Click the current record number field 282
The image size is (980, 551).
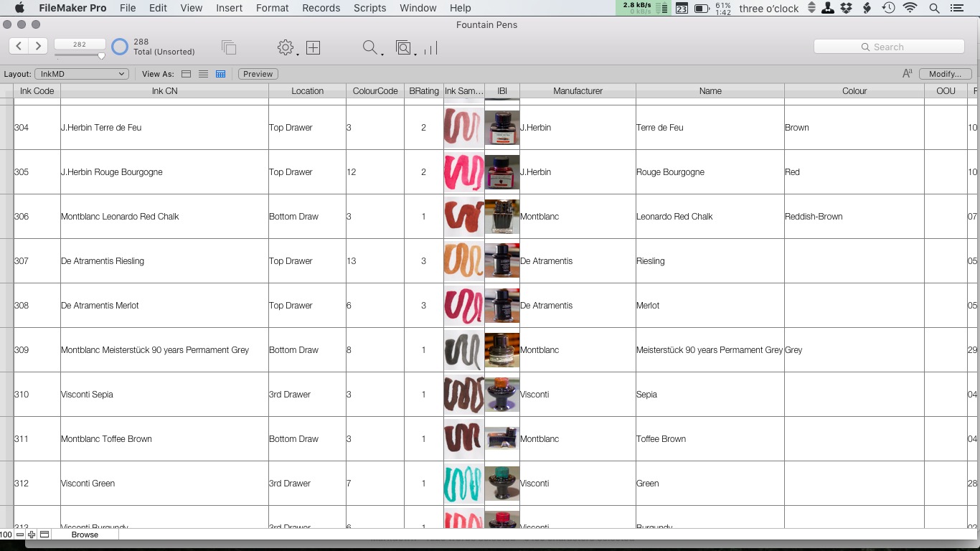coord(80,44)
